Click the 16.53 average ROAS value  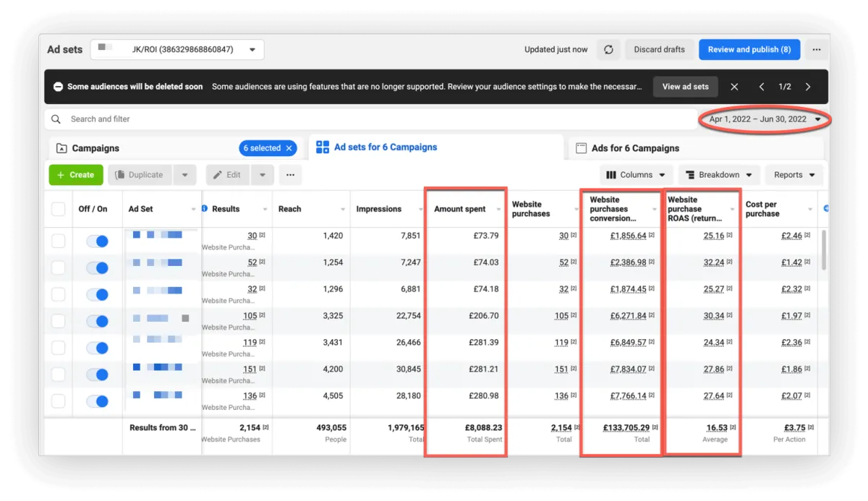click(717, 428)
